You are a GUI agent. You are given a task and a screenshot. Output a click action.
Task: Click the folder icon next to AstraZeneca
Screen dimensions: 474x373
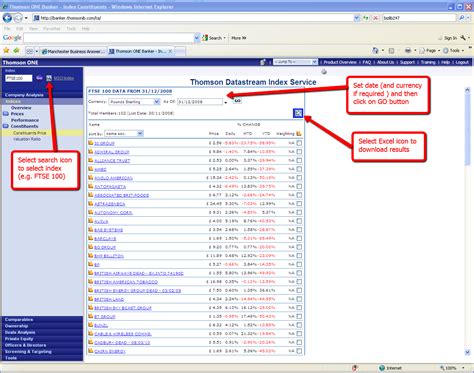coord(91,203)
